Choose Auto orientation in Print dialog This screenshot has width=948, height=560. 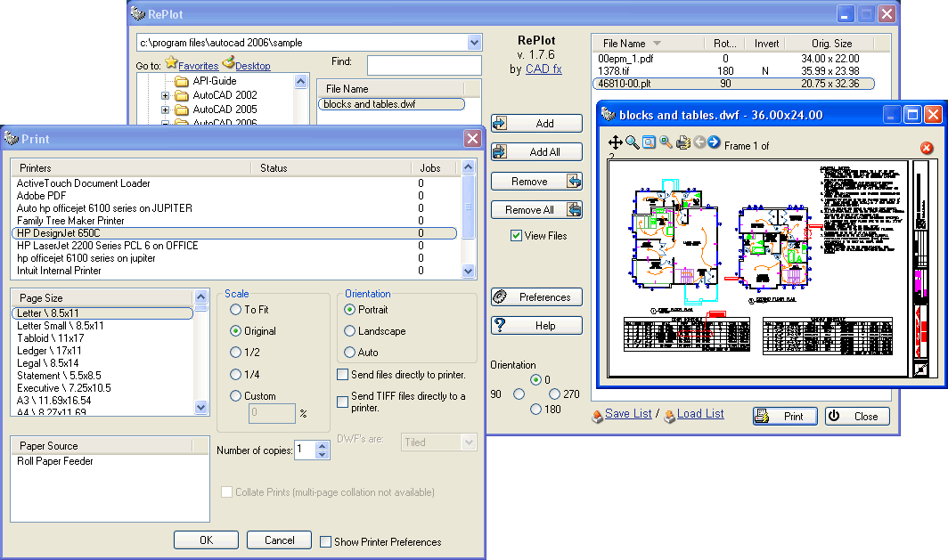tap(349, 353)
